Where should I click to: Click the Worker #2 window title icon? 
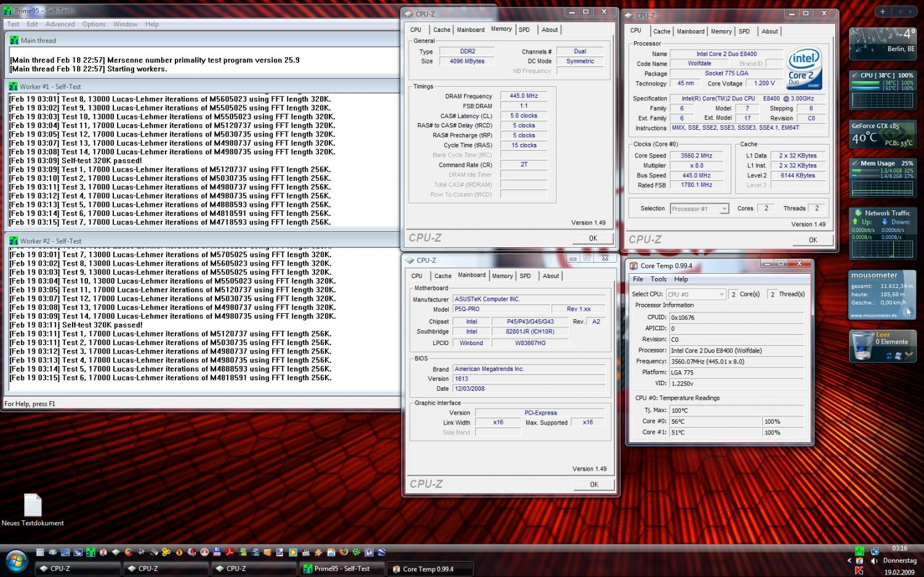[x=14, y=241]
